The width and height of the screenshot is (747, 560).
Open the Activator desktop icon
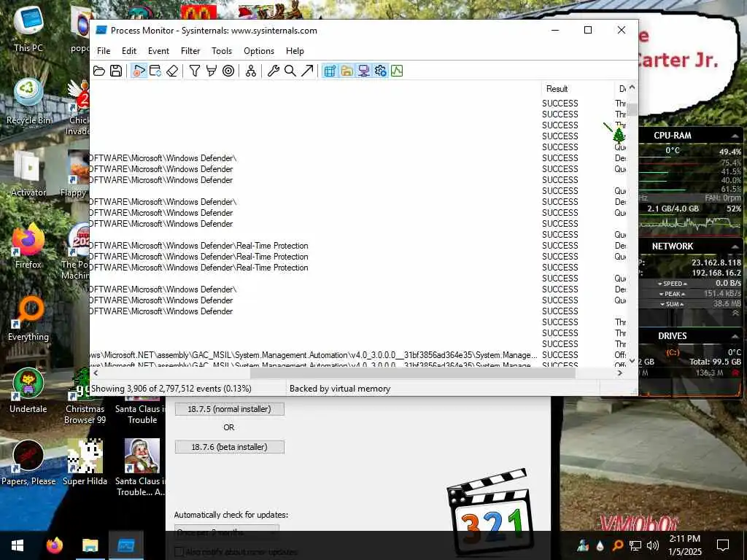pos(28,174)
